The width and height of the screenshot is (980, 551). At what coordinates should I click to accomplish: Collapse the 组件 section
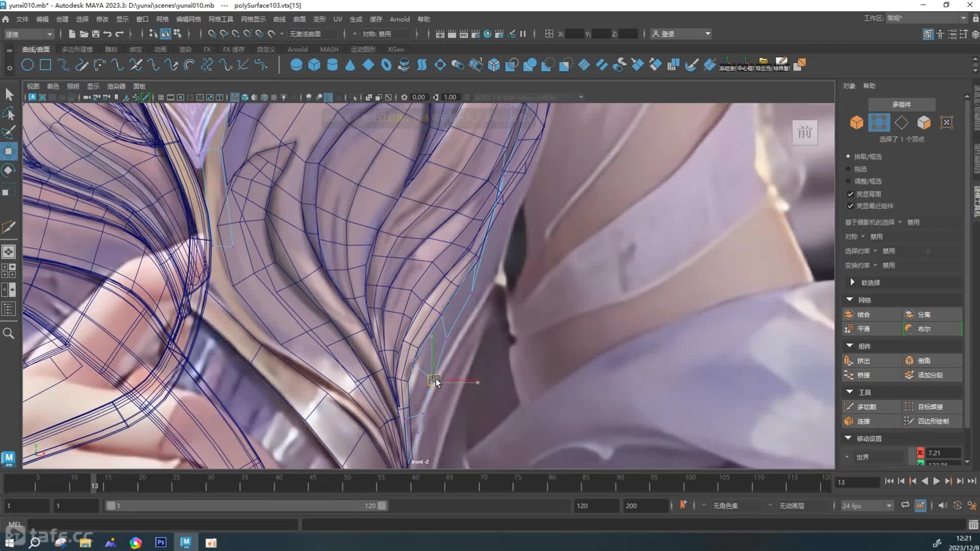(849, 346)
